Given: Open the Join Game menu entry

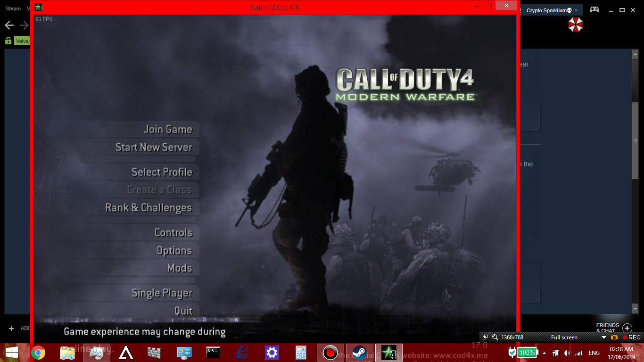Looking at the screenshot, I should coord(168,129).
